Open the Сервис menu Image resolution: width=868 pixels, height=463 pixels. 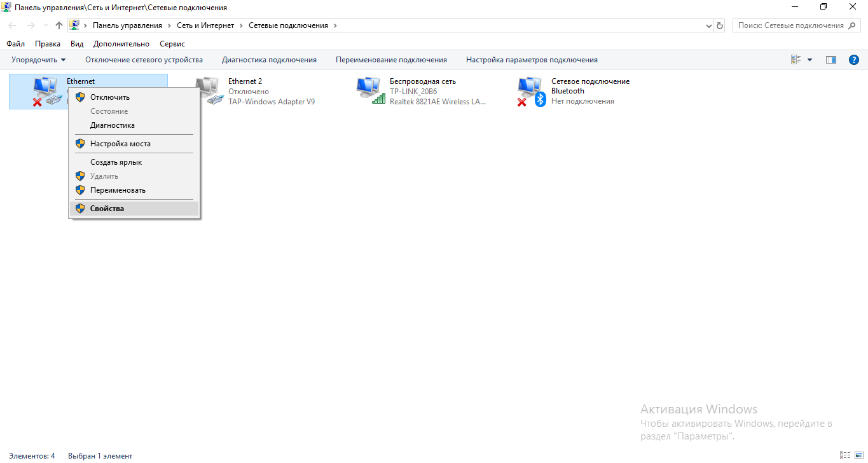coord(172,44)
